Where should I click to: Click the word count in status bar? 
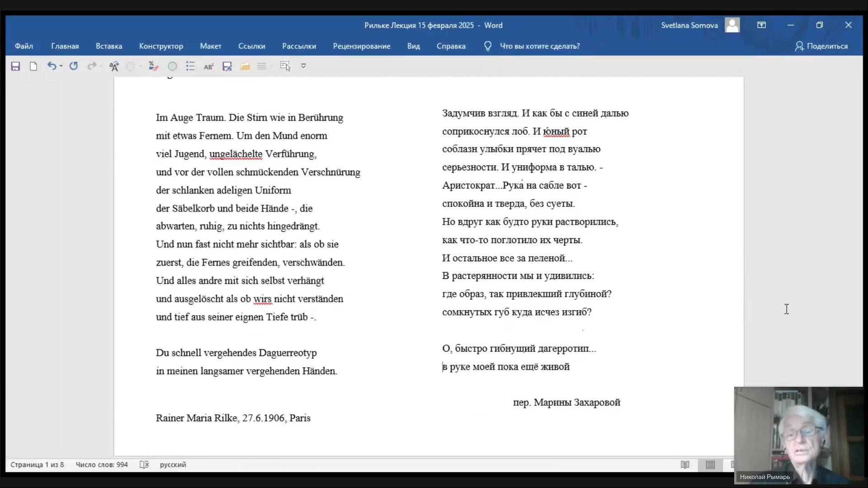coord(102,465)
